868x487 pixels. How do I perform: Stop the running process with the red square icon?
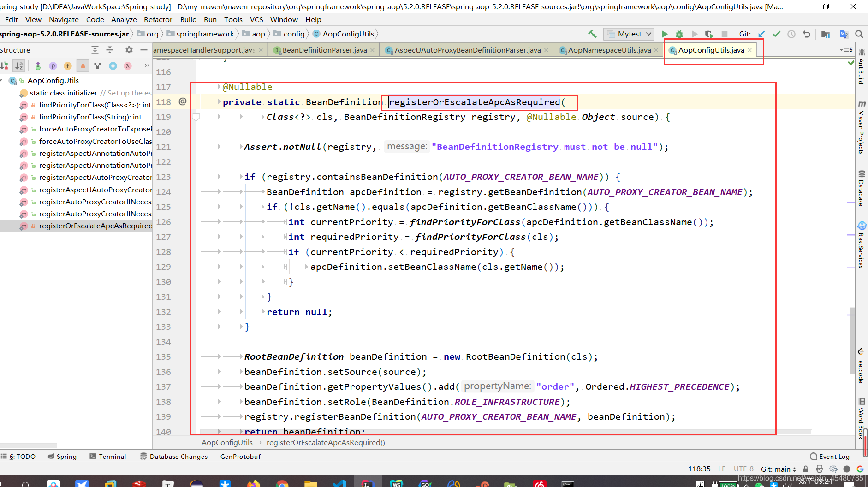point(724,34)
